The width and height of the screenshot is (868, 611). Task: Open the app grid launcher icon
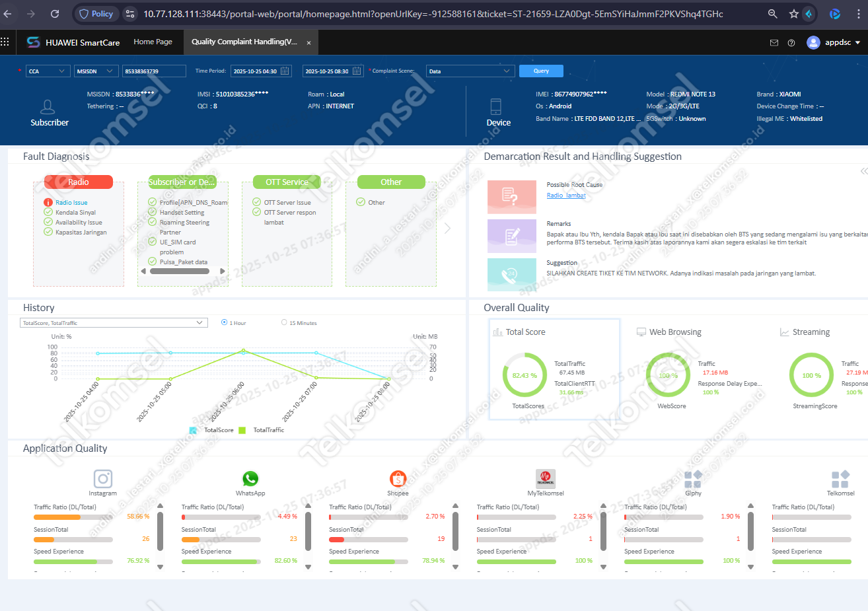(5, 42)
